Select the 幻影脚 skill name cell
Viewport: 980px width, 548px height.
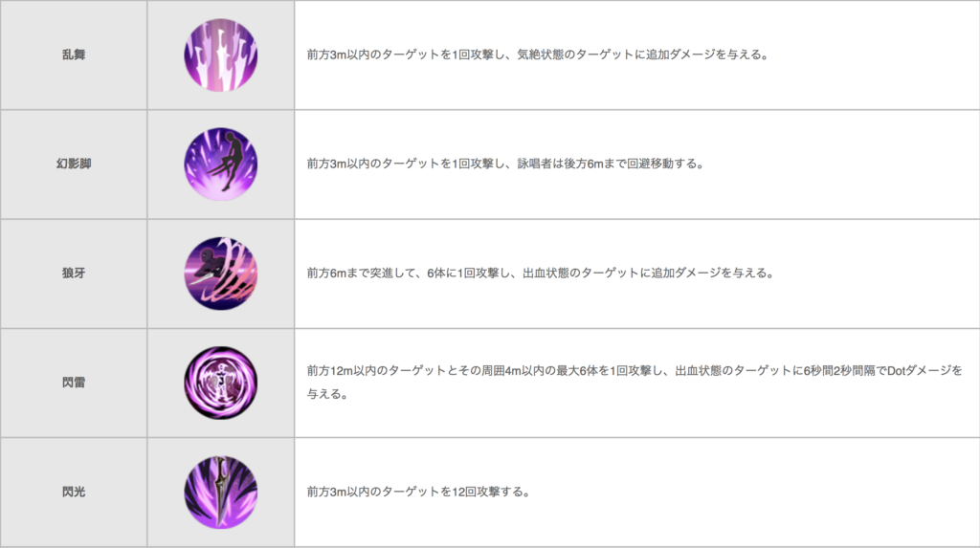[74, 164]
